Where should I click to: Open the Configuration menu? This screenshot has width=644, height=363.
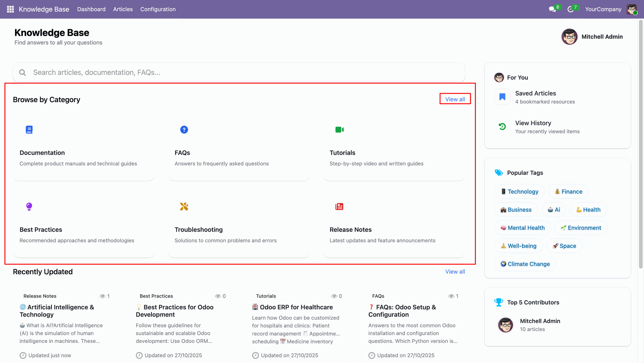[158, 9]
